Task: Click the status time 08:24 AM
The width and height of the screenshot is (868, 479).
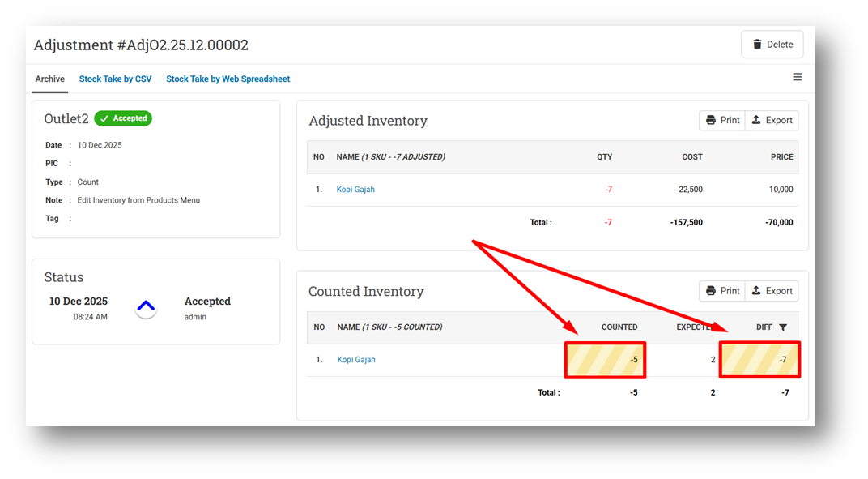Action: click(x=90, y=317)
